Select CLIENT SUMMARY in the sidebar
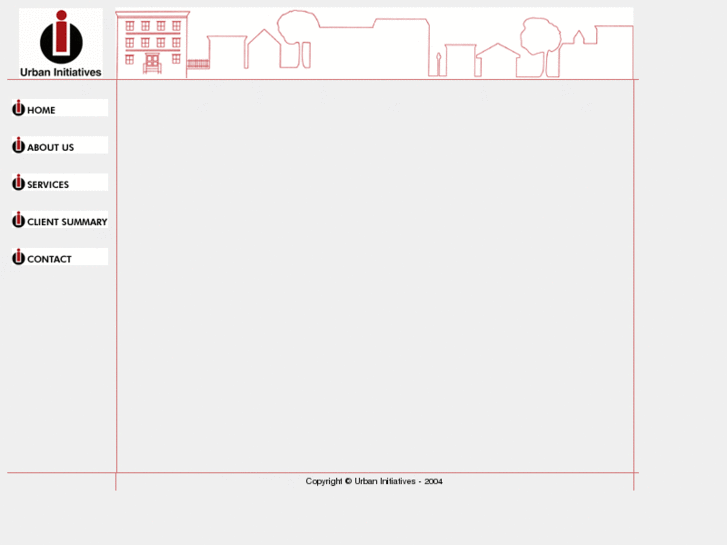Image resolution: width=727 pixels, height=545 pixels. 60,219
